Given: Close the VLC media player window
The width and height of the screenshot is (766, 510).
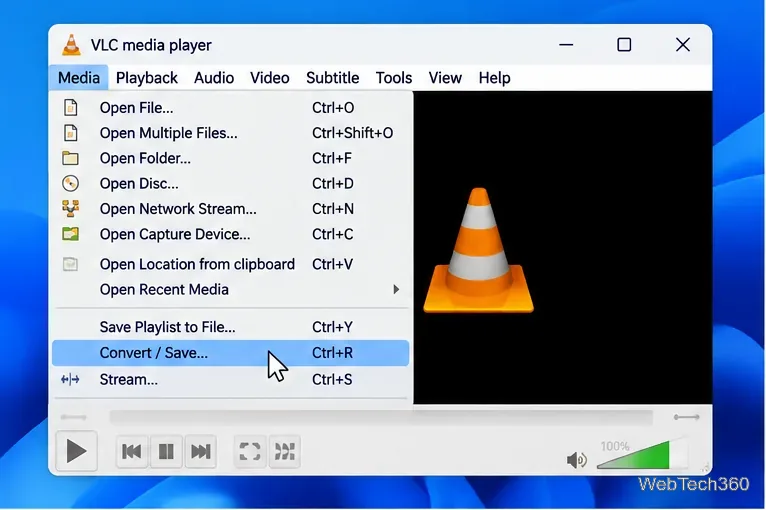Looking at the screenshot, I should click(x=682, y=45).
